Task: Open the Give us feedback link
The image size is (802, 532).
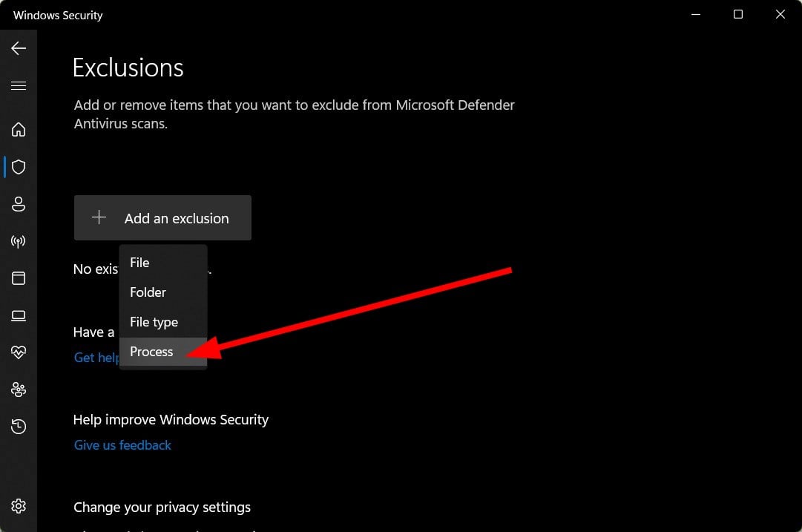Action: [122, 445]
